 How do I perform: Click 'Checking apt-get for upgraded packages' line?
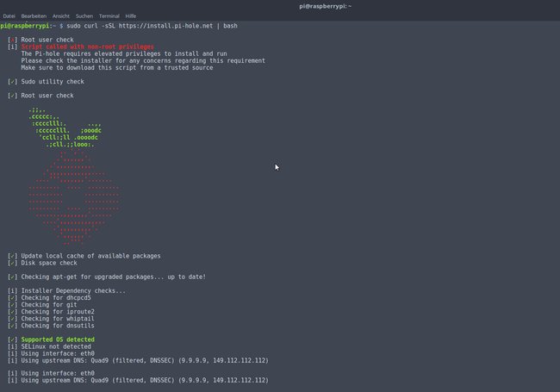[113, 277]
